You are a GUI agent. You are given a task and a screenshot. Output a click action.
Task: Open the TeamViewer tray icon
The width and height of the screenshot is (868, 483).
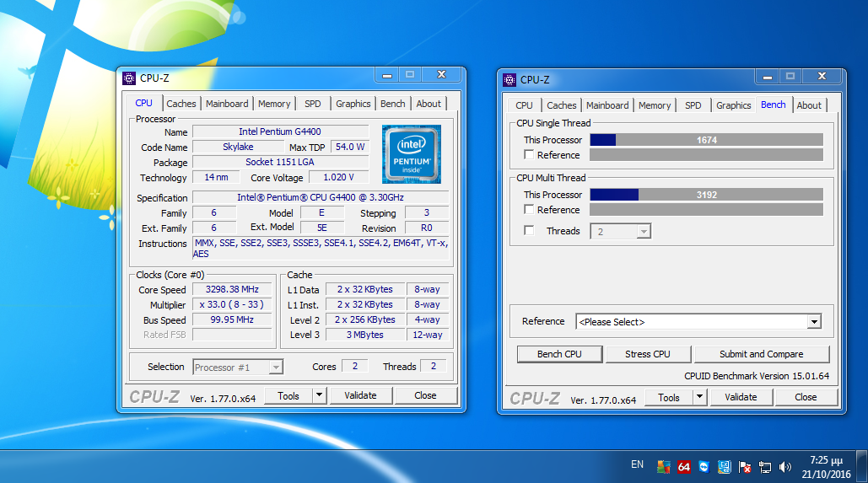point(704,467)
